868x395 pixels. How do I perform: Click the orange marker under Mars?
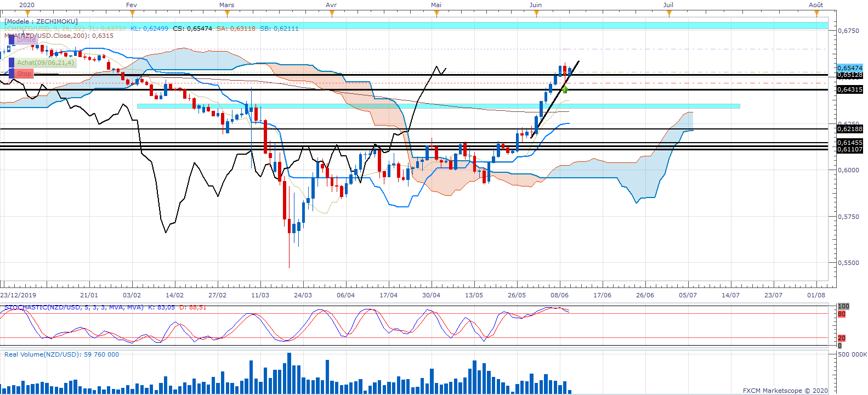coord(226,13)
